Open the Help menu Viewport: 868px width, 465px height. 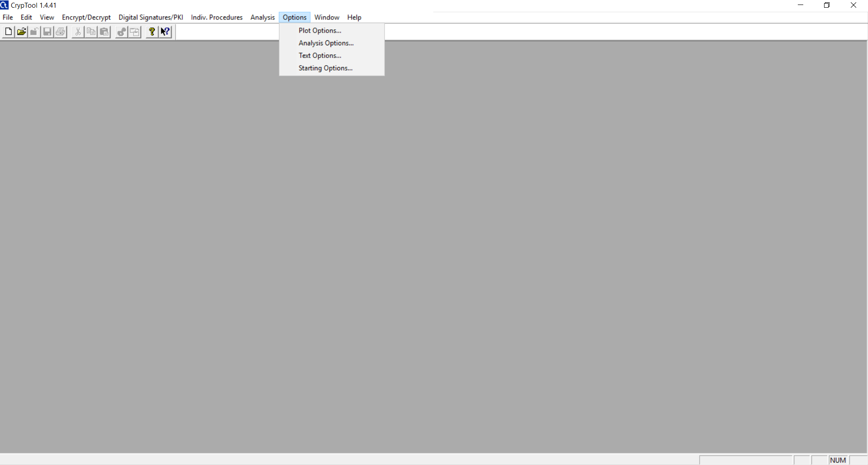(x=354, y=17)
